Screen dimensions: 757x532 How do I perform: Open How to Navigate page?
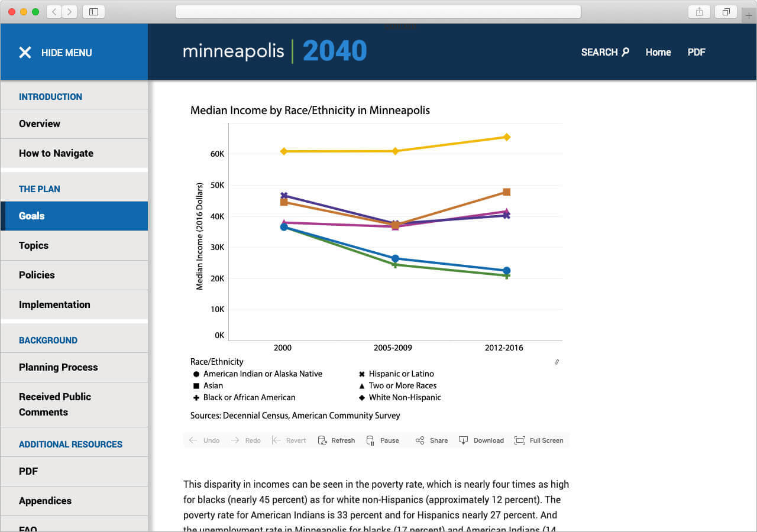74,153
